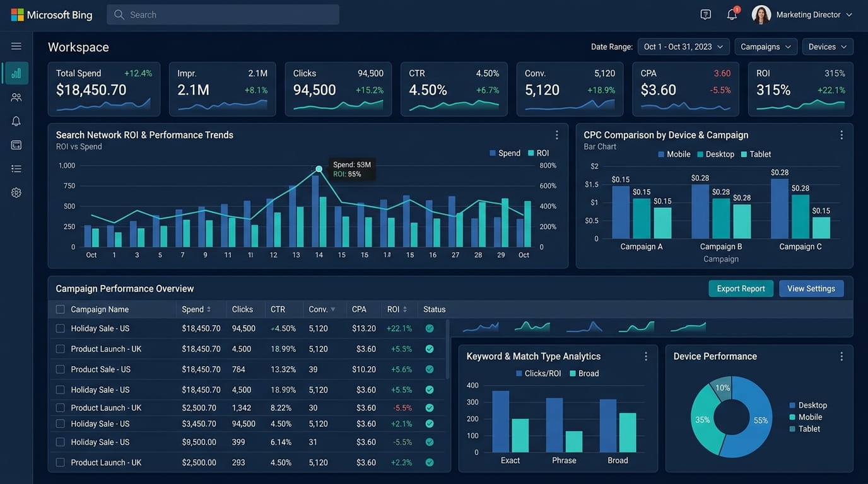Open the ROI 315% KPI card

pos(801,89)
